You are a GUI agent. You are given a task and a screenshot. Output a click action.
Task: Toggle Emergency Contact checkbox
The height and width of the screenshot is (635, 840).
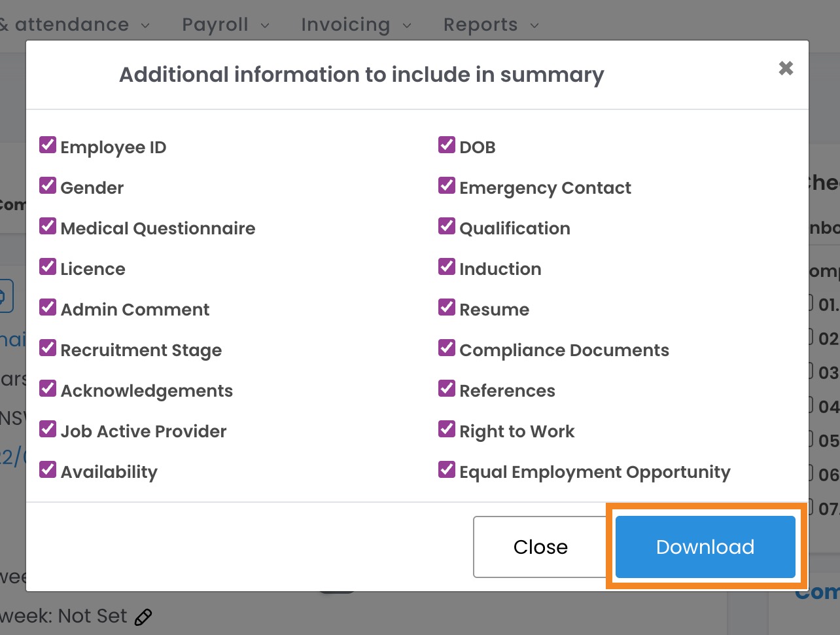(x=447, y=186)
